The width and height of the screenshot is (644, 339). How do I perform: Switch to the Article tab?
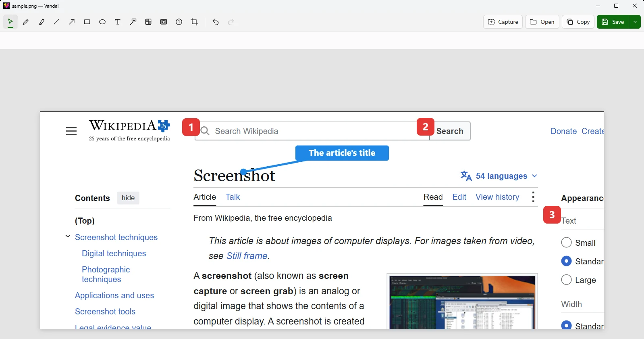205,197
